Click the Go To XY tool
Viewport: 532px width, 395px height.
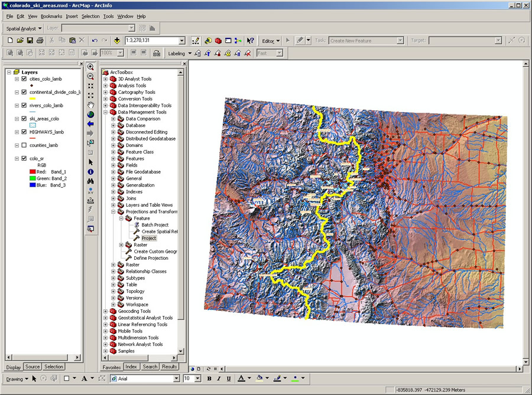(90, 191)
